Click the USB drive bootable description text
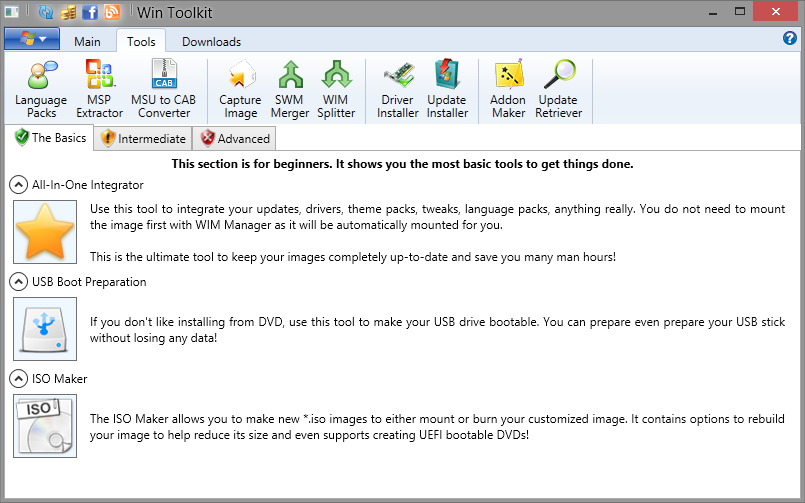Viewport: 805px width, 503px height. point(437,330)
